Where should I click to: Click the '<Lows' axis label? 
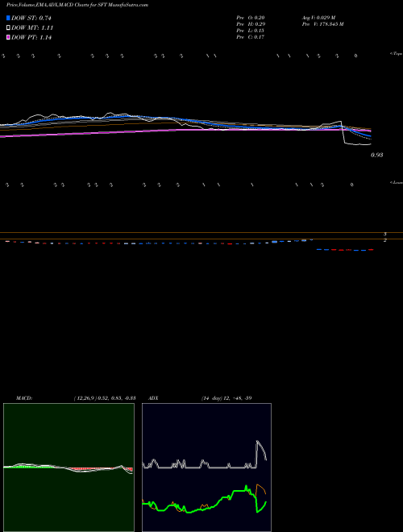pos(396,182)
